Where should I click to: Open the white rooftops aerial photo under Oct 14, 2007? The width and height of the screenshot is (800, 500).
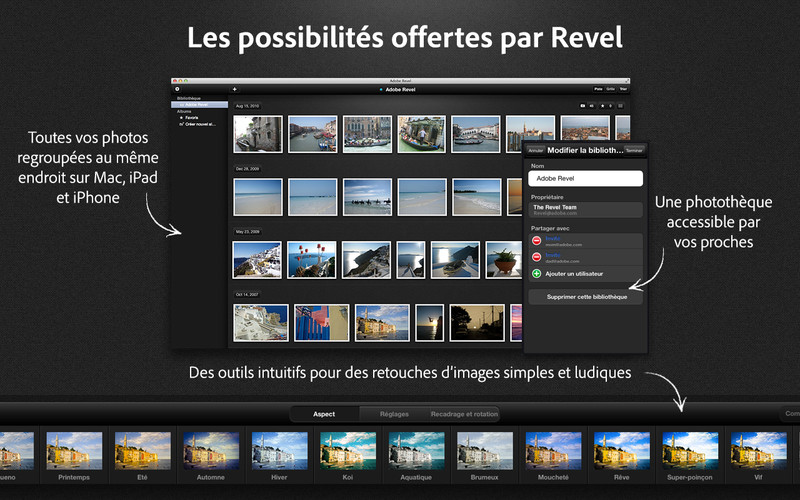coord(261,323)
